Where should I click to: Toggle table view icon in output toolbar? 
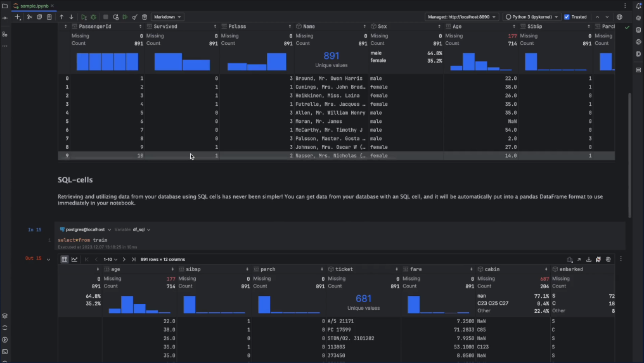coord(65,260)
